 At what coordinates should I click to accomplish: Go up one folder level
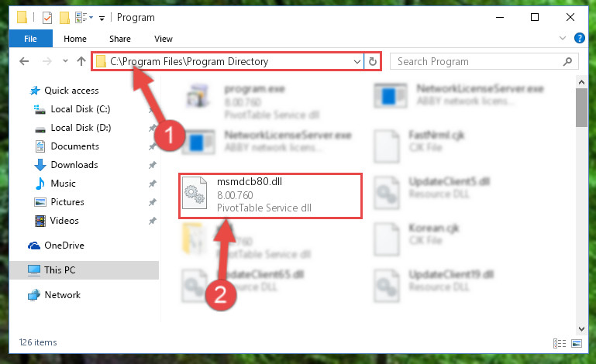[81, 61]
